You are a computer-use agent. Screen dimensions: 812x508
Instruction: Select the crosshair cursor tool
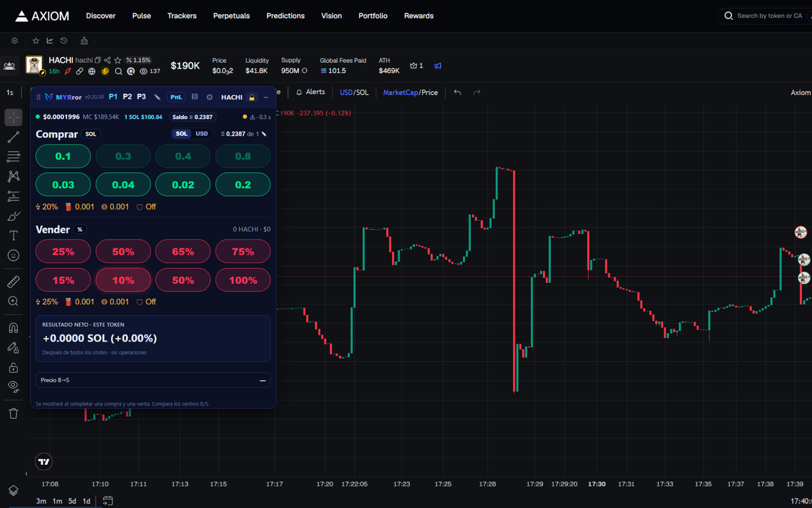coord(13,117)
